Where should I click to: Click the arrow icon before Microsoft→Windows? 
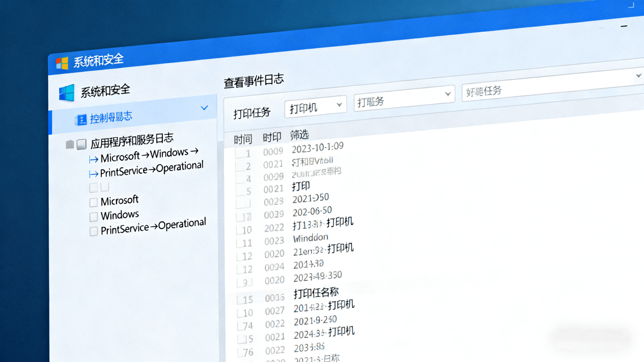click(x=93, y=159)
